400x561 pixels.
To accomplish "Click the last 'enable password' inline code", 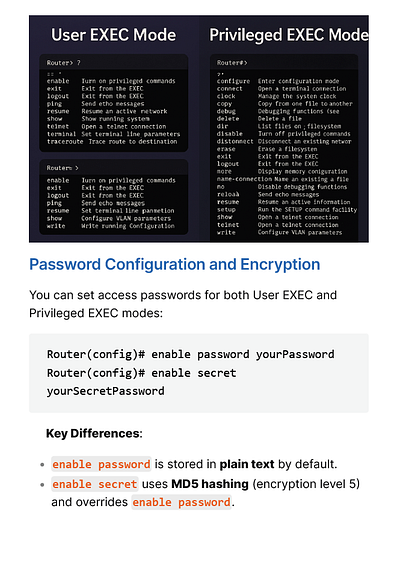I will pyautogui.click(x=181, y=502).
